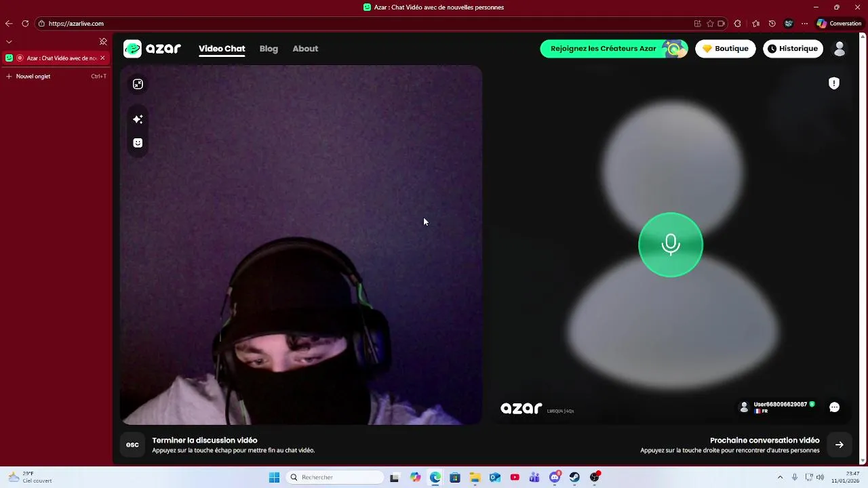Click Prochaine conversation vidéo
This screenshot has width=868, height=488.
point(765,441)
